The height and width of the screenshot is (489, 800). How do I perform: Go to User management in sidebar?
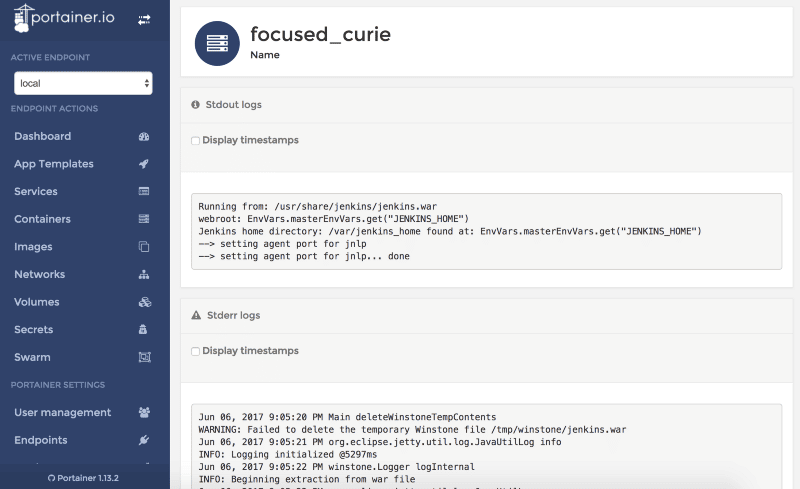[62, 412]
